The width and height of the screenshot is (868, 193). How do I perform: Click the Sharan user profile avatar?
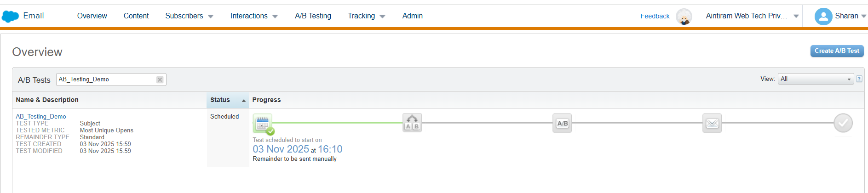823,17
